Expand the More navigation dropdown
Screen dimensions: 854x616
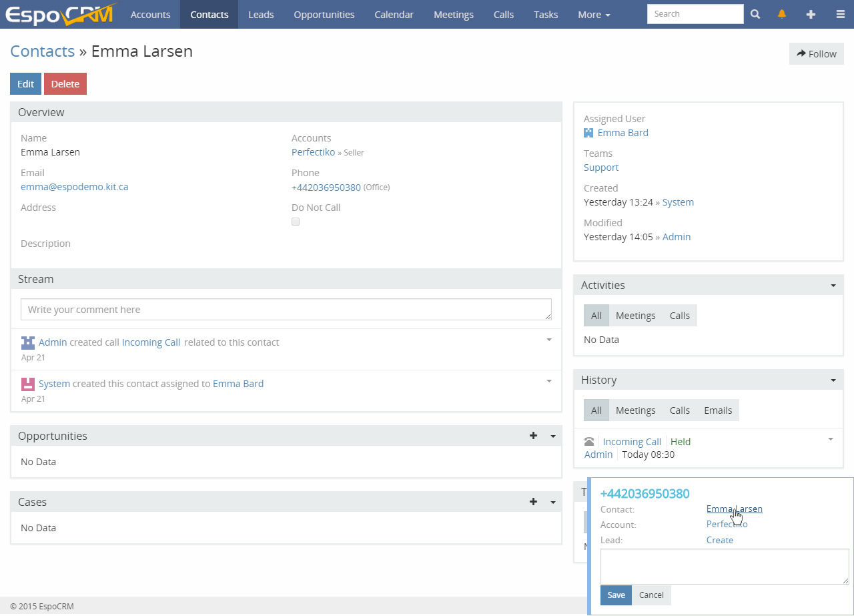tap(594, 14)
